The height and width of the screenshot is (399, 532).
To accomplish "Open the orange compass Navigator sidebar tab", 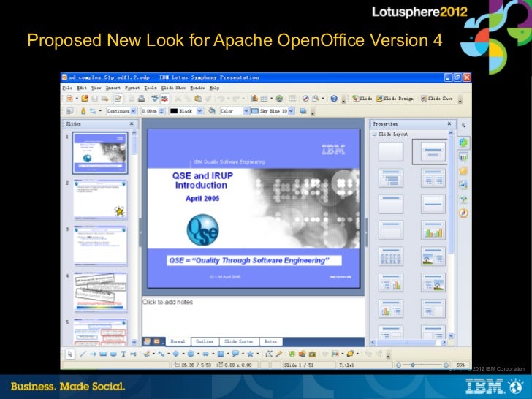I will coord(463,213).
